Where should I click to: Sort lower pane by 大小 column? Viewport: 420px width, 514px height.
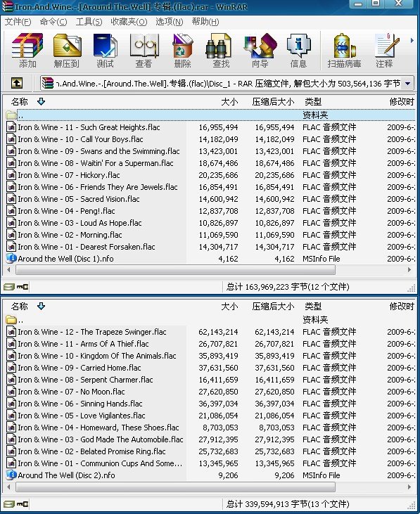[x=229, y=307]
